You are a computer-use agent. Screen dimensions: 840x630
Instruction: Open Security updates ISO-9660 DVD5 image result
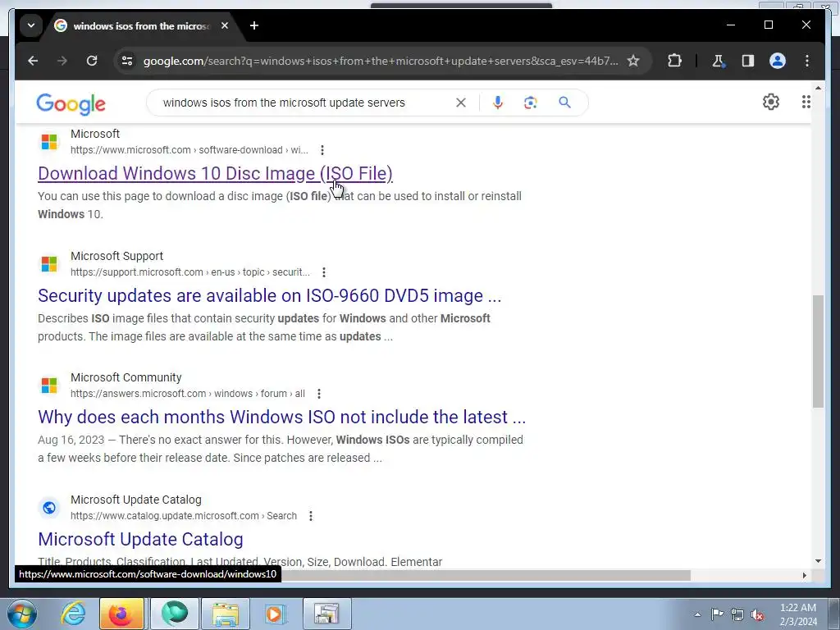[269, 295]
